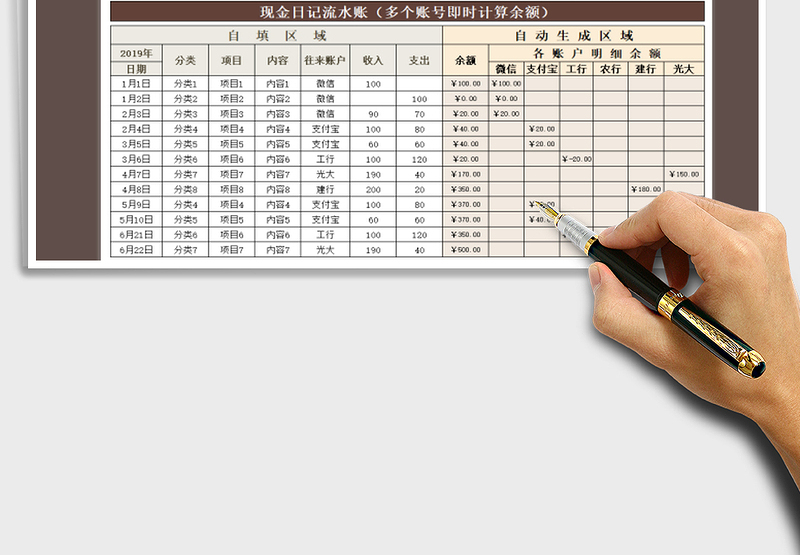Image resolution: width=800 pixels, height=555 pixels.
Task: Click the ￥500.00 balance cell
Action: pos(465,250)
